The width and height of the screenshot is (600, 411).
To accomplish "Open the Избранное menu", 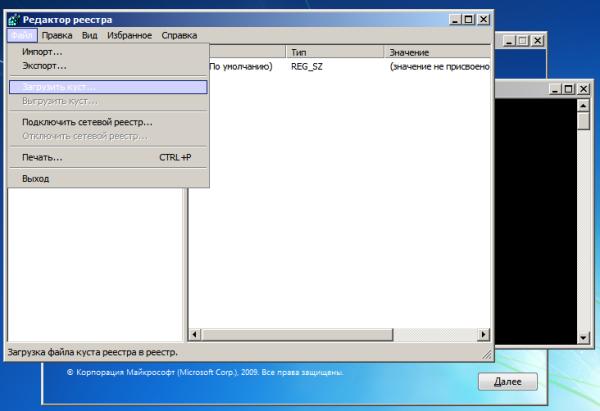I will click(128, 35).
